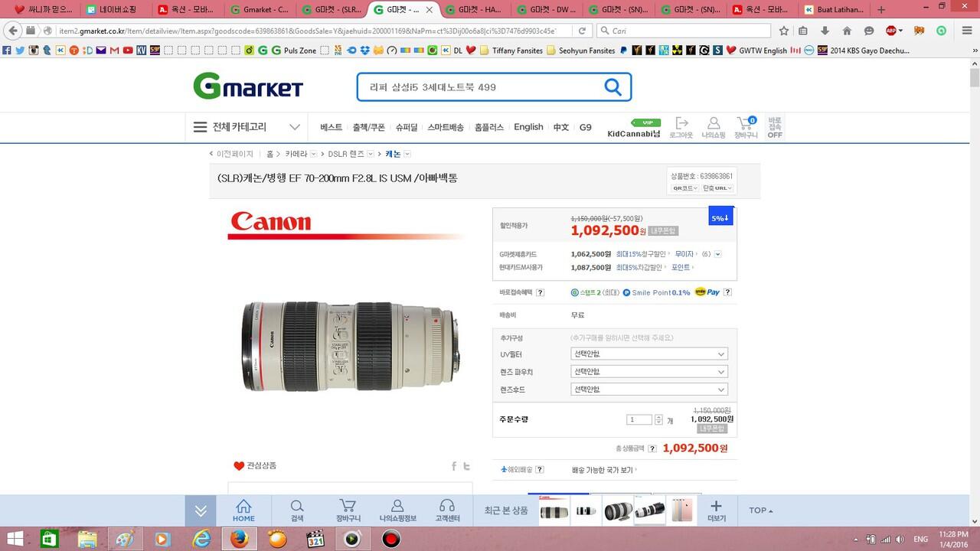Open 렌즈 파우치 option dropdown
This screenshot has width=980, height=551.
pos(648,371)
